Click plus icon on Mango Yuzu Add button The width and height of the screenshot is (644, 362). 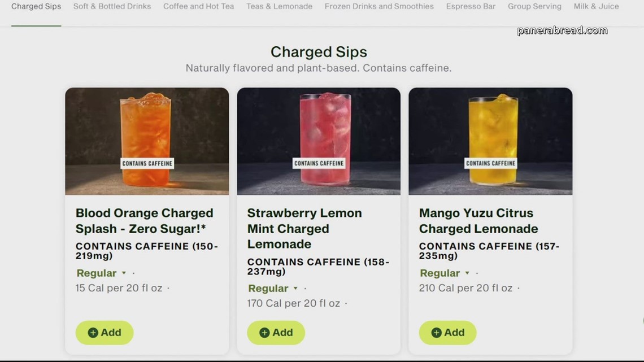tap(436, 333)
